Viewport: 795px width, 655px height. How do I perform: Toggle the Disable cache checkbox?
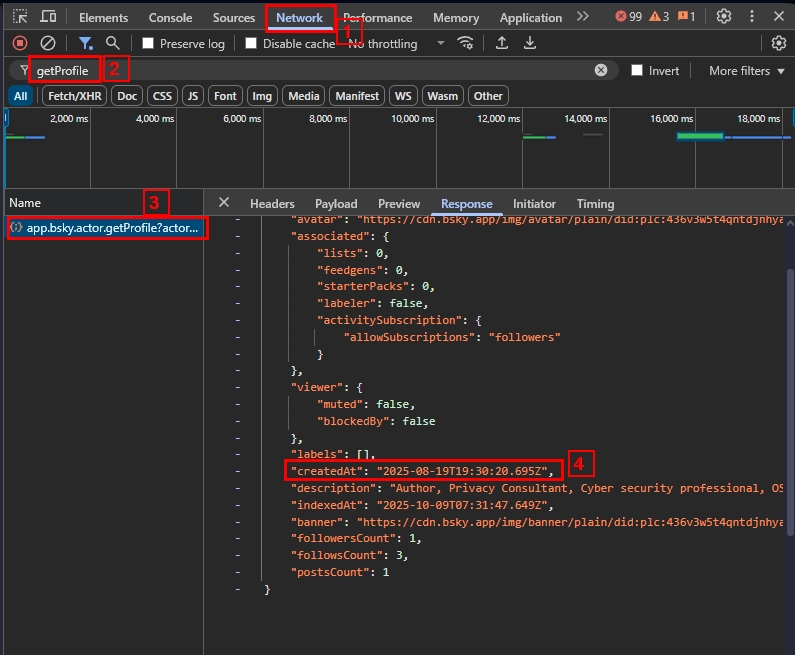point(251,44)
